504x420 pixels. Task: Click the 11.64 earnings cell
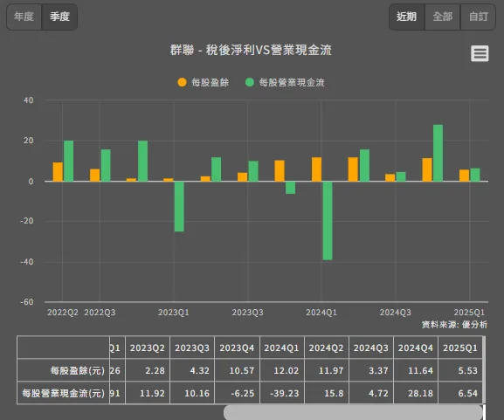pyautogui.click(x=416, y=370)
